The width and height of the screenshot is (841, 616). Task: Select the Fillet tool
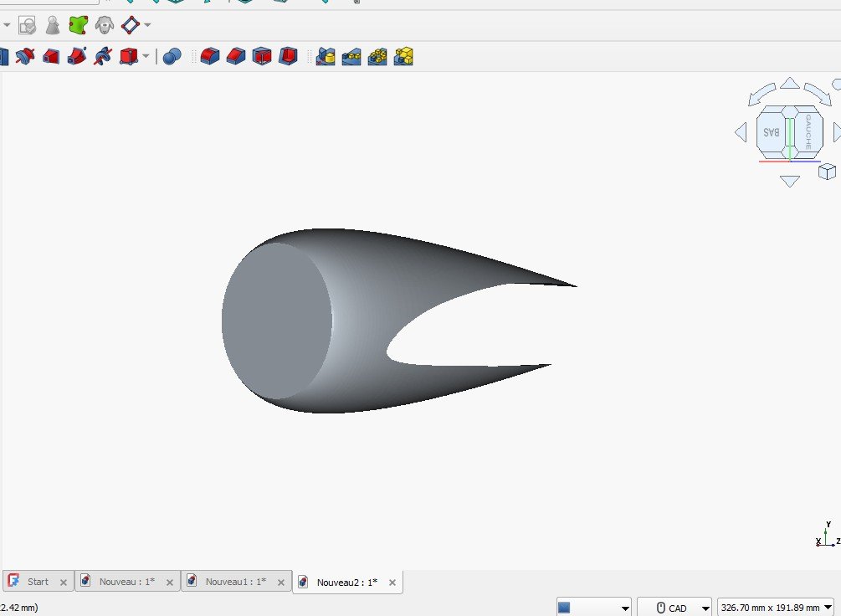pyautogui.click(x=209, y=56)
